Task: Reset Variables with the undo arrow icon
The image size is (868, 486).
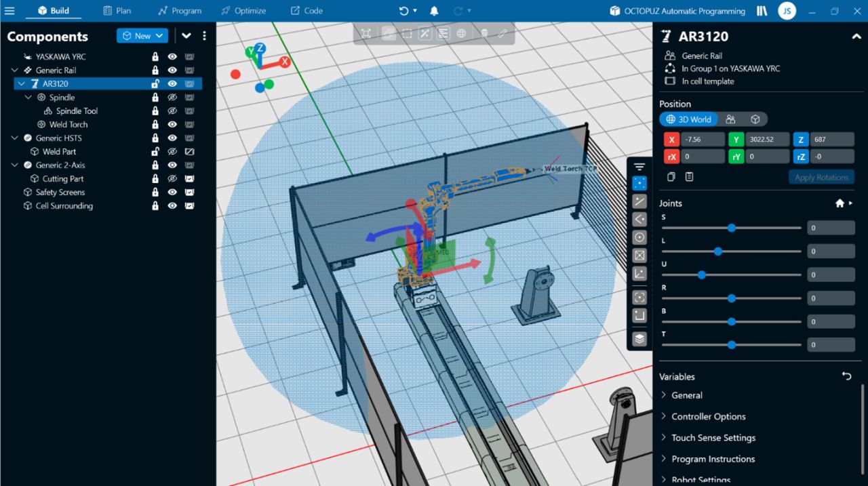Action: (846, 376)
